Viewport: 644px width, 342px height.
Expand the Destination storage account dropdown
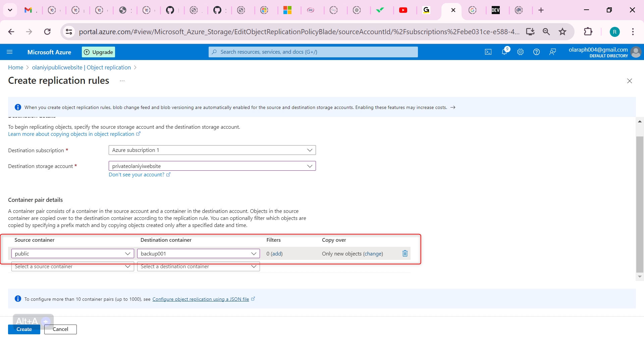point(212,166)
